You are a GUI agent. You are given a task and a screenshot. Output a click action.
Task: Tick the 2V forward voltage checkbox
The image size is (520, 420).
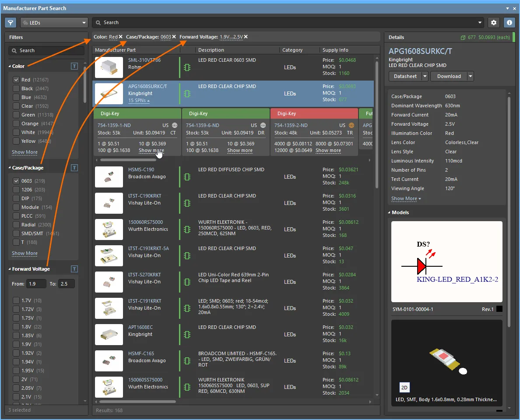tap(16, 379)
